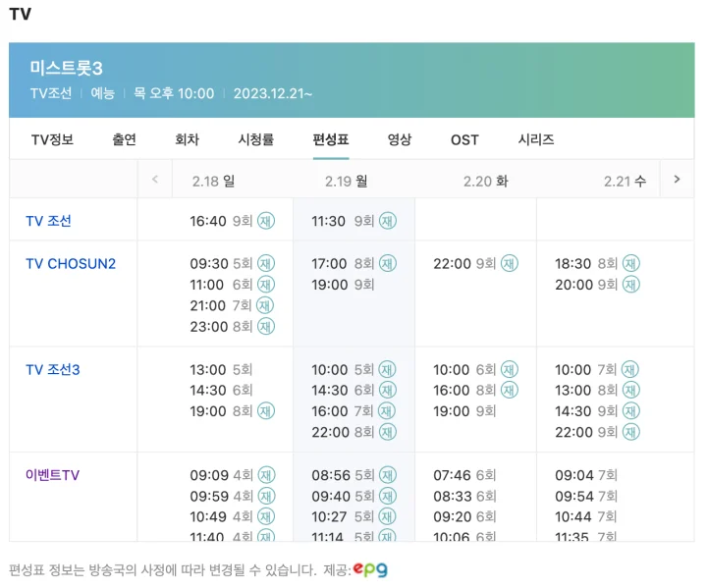Click the 13:00 5회 TV 조선3 entry
707x588 pixels.
tap(221, 370)
